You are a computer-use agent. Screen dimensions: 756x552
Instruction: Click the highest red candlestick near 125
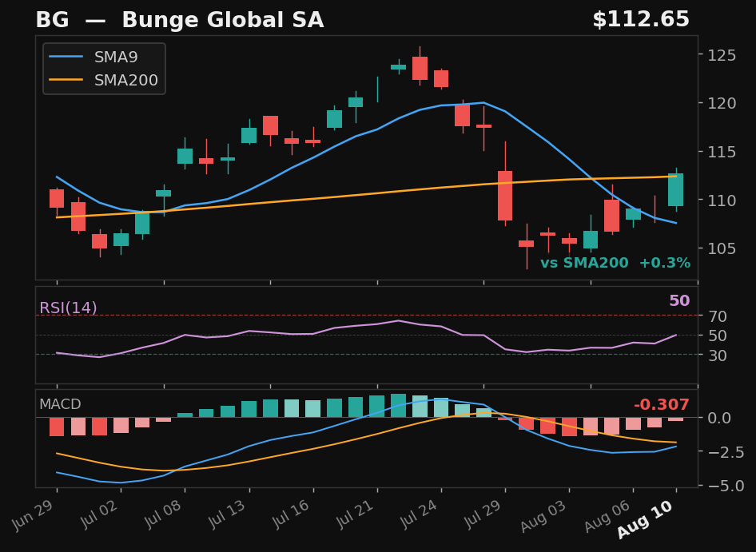[x=420, y=68]
